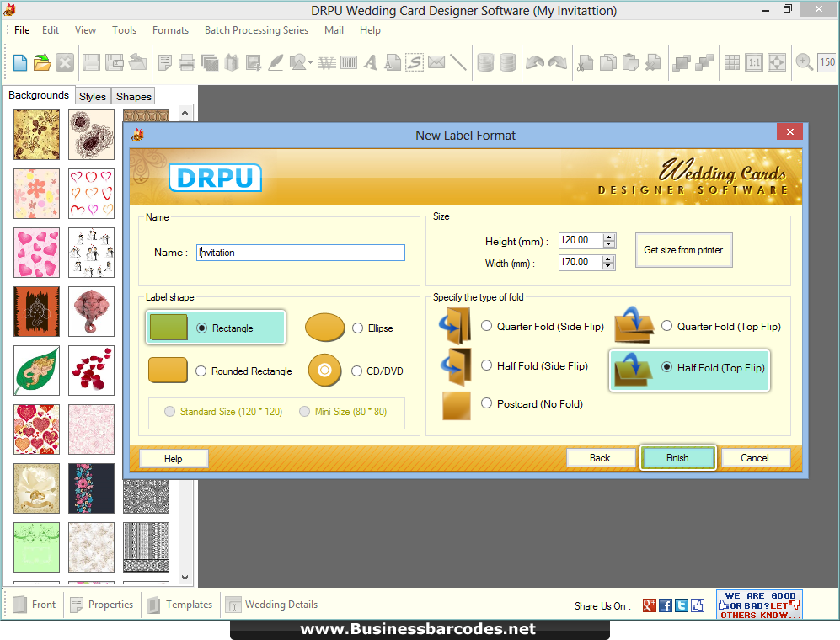
Task: Select the pink hearts background thumbnail
Action: (x=36, y=253)
